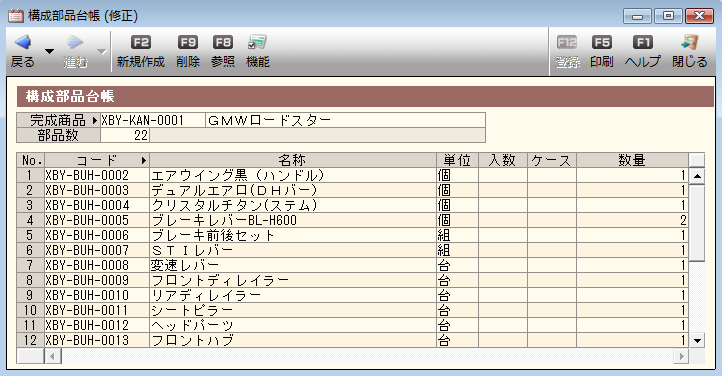Click name エアウイング黒（ハンドル）

pyautogui.click(x=238, y=175)
